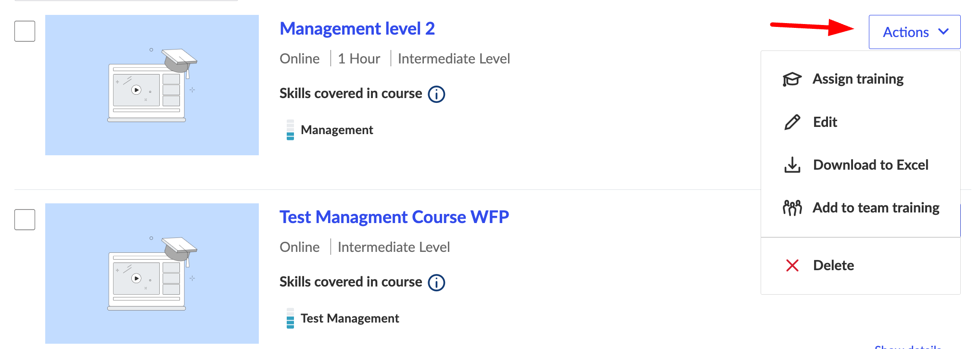Tick the Test Managment Course WFP checkbox

[x=25, y=220]
